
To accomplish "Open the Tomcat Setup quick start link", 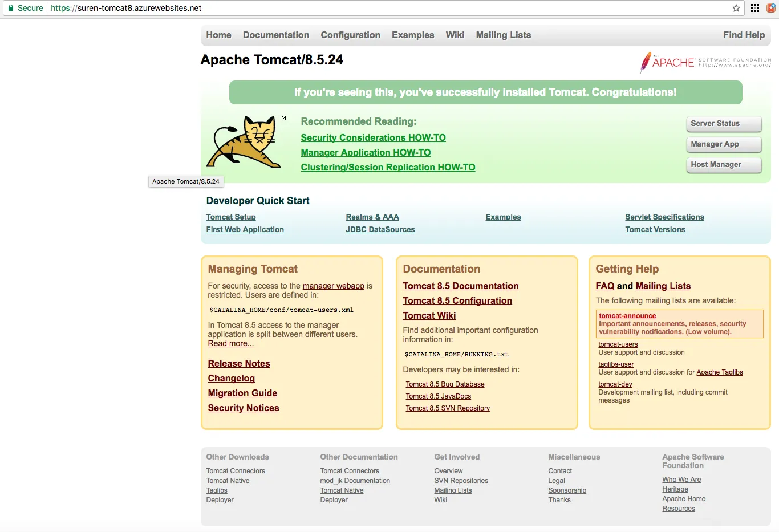I will point(231,217).
